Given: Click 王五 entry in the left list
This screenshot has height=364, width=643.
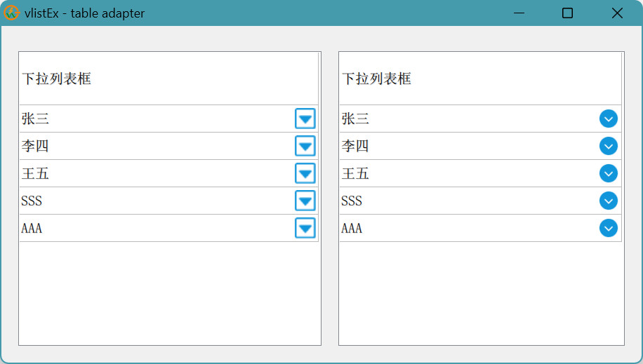Looking at the screenshot, I should 35,173.
